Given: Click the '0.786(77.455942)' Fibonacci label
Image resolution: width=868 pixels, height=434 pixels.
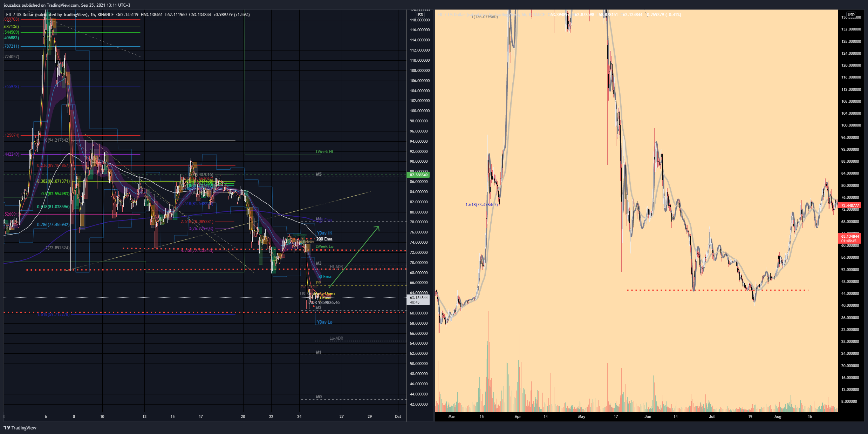Looking at the screenshot, I should [53, 225].
